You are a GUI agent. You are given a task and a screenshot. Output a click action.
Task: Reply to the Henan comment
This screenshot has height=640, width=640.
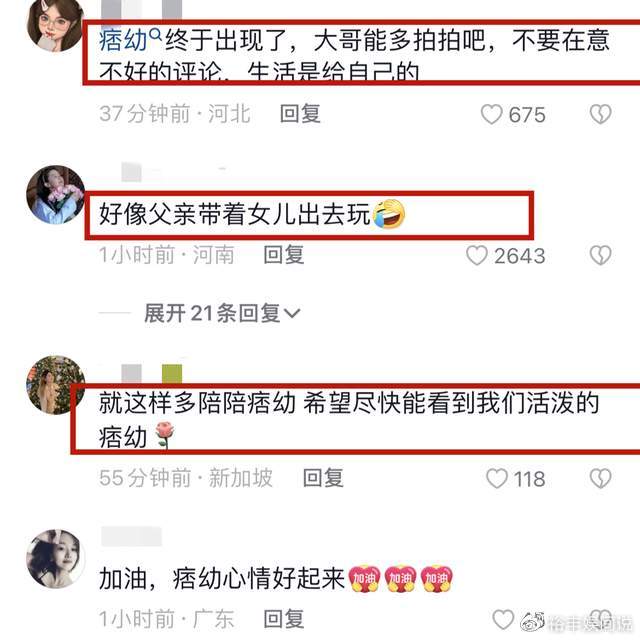284,255
